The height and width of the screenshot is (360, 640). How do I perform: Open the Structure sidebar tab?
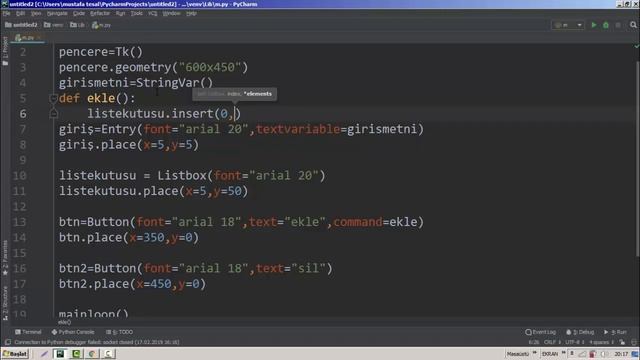click(5, 303)
